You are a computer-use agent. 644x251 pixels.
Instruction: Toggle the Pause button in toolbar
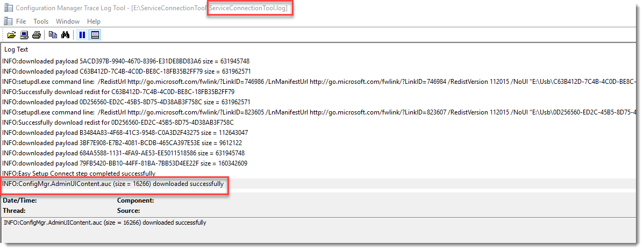click(x=82, y=35)
